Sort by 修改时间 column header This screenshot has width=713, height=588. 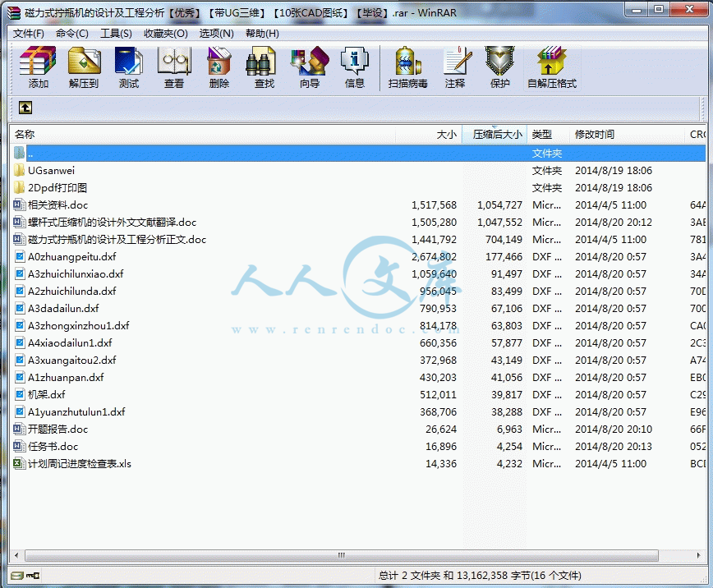(x=627, y=134)
